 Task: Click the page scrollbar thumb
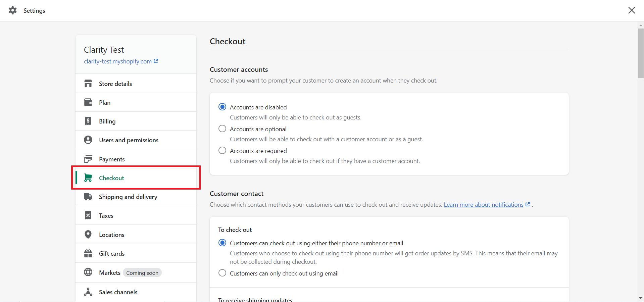click(x=641, y=53)
